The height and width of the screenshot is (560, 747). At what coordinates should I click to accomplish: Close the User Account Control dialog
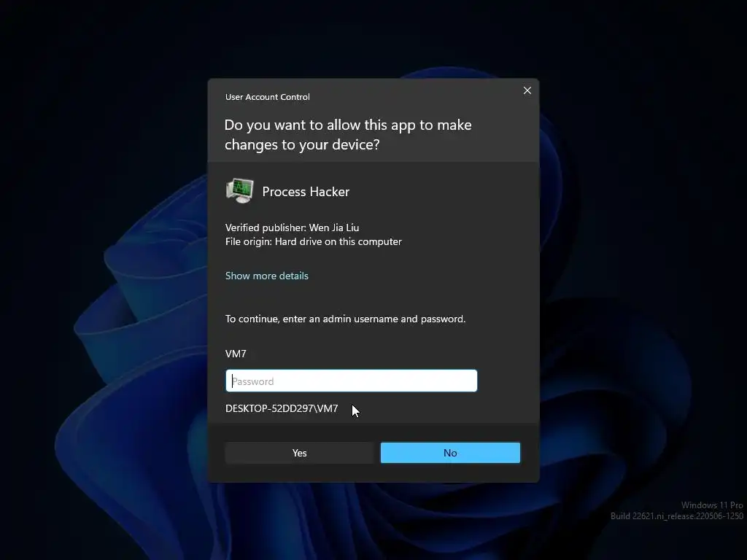coord(527,90)
